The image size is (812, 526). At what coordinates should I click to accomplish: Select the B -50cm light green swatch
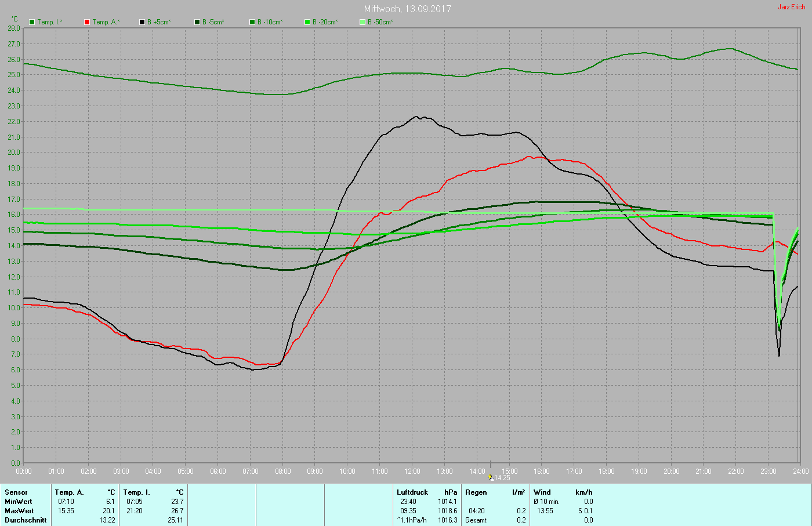(362, 22)
